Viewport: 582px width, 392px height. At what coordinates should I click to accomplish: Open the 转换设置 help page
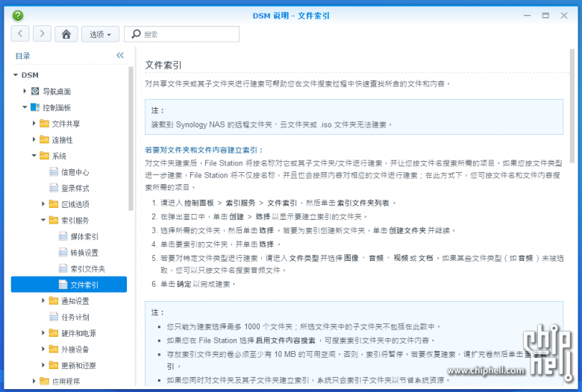click(x=84, y=253)
